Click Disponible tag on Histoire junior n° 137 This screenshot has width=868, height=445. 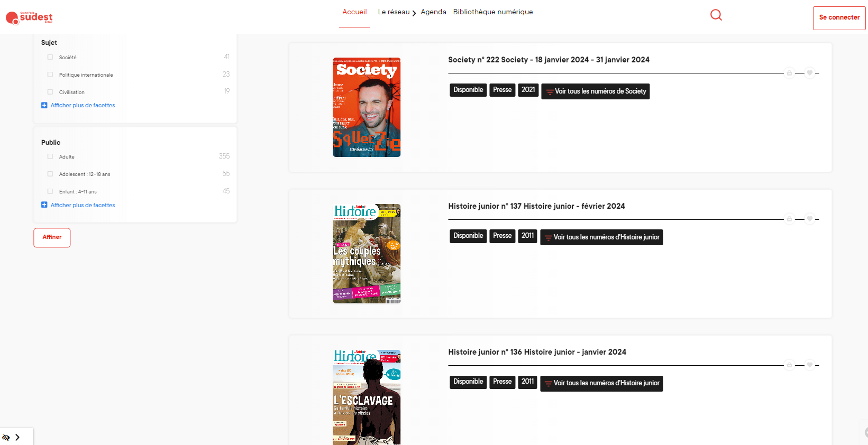tap(468, 236)
